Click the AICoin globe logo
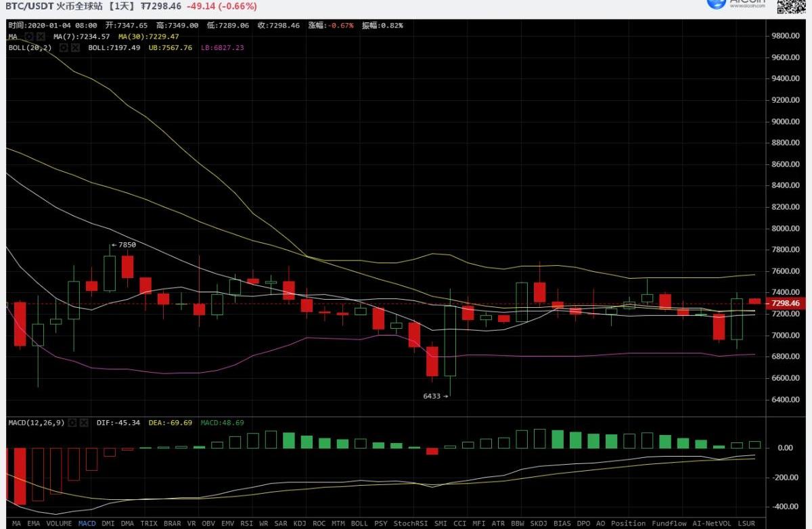 (x=717, y=4)
